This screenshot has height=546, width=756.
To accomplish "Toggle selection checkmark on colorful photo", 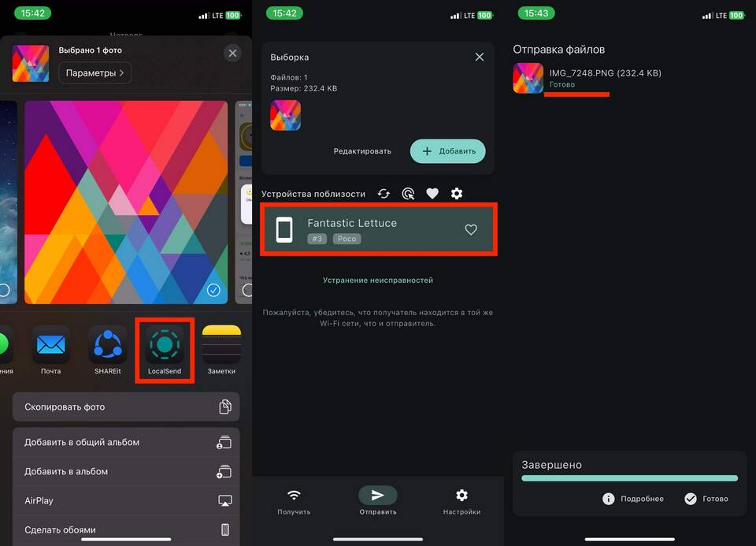I will (213, 290).
